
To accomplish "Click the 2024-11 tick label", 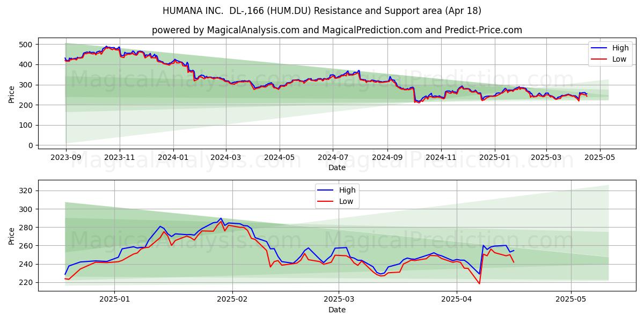I will pos(441,158).
